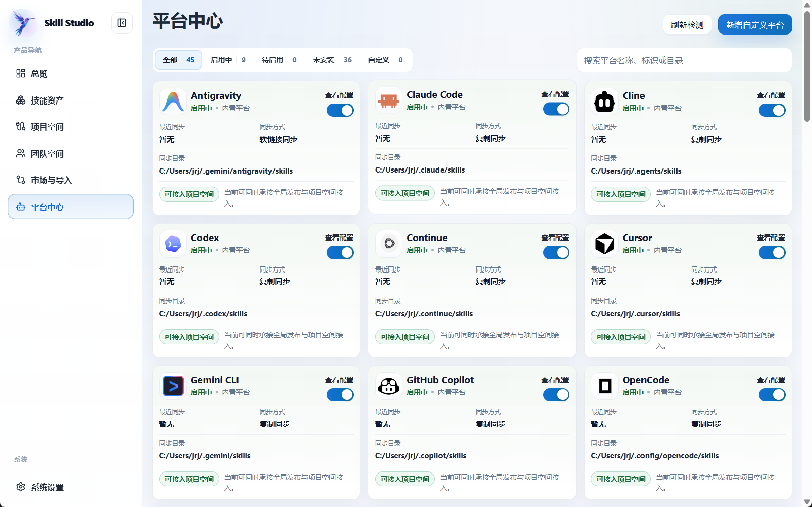The height and width of the screenshot is (507, 812).
Task: View configuration of the Codex platform
Action: [339, 238]
